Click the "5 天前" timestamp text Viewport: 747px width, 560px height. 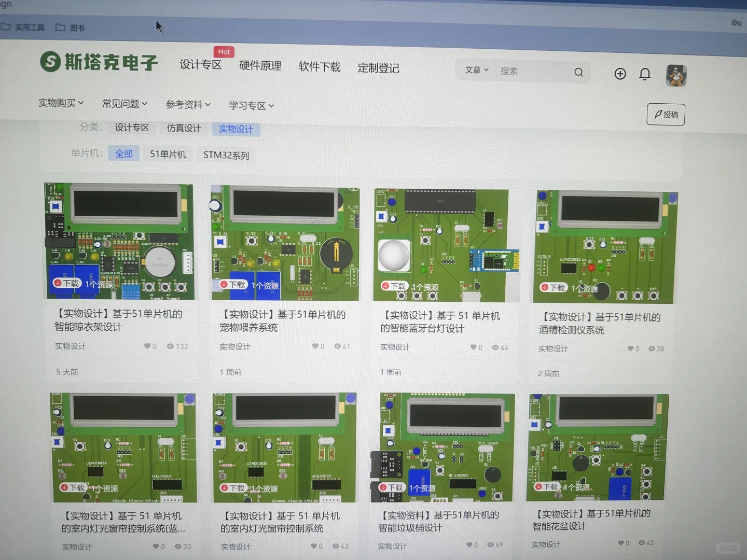[x=67, y=372]
